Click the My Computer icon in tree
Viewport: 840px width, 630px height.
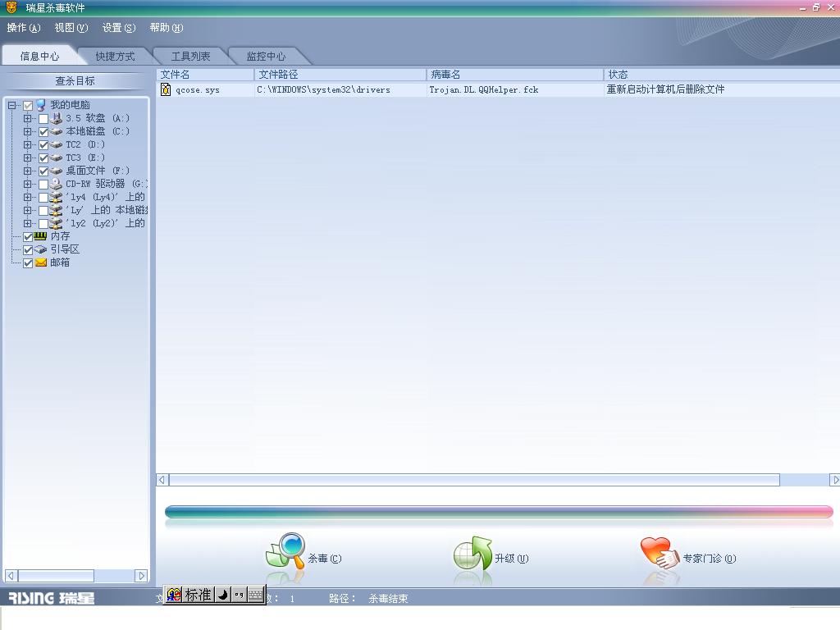click(41, 105)
